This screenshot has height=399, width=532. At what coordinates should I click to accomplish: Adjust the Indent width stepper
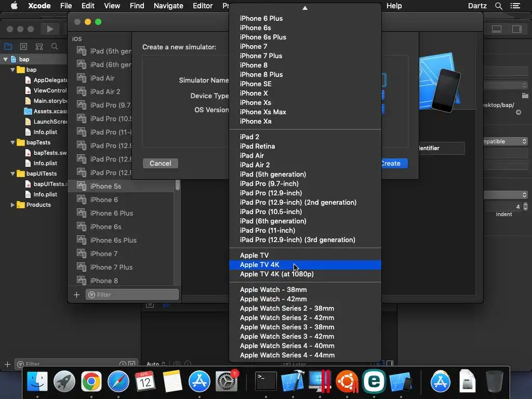525,207
